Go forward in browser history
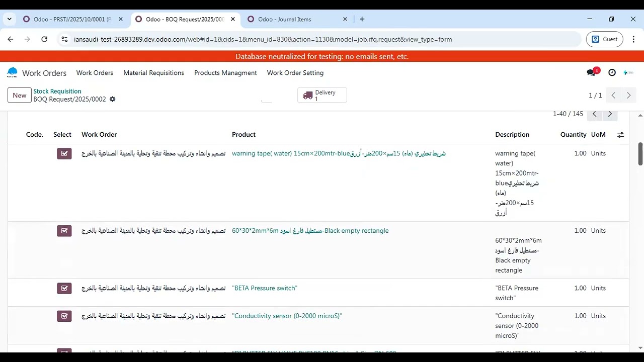 coord(27,39)
